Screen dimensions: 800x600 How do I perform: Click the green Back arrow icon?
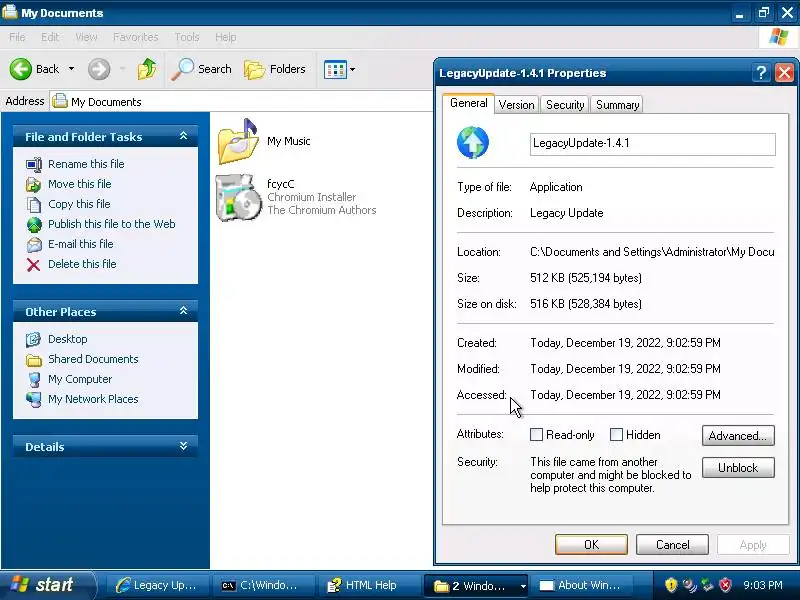20,69
